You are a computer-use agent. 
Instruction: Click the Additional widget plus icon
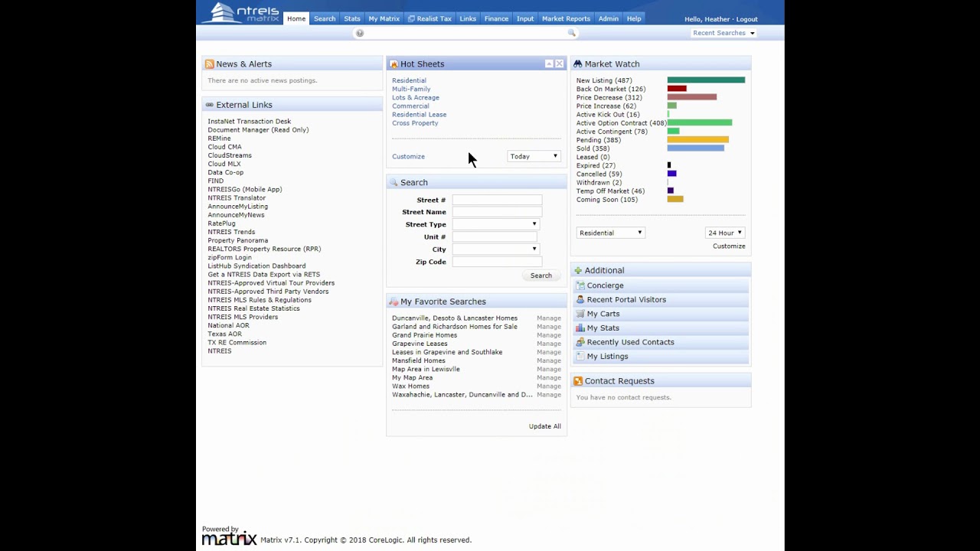click(578, 270)
